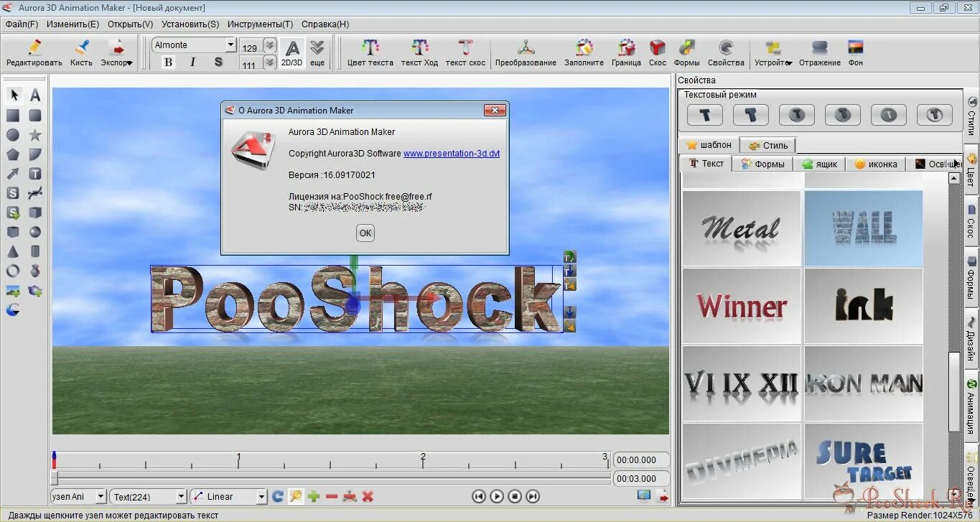Open текст Ход text stroke tool
The height and width of the screenshot is (522, 980).
pos(419,53)
